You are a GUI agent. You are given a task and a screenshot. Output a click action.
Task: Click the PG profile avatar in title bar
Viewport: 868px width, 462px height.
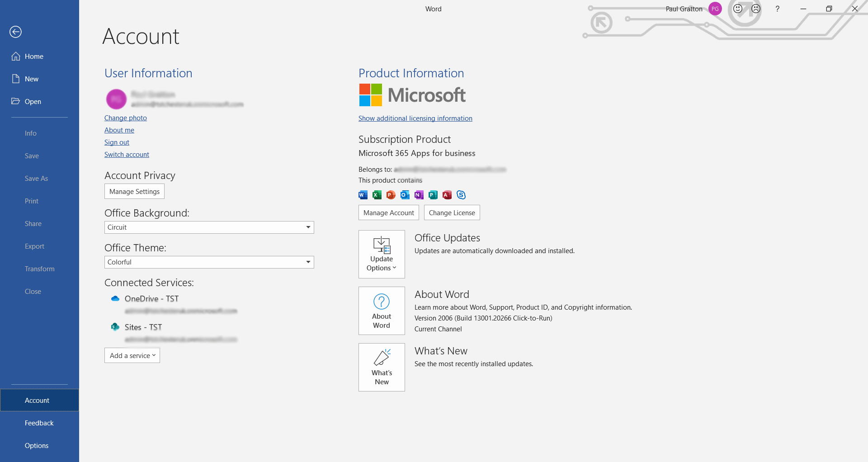click(715, 9)
